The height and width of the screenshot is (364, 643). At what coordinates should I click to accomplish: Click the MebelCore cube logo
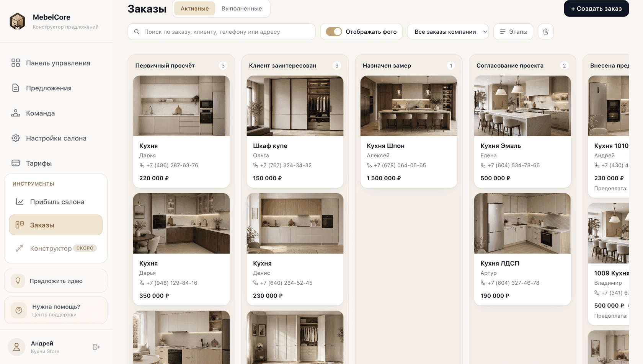click(x=17, y=21)
